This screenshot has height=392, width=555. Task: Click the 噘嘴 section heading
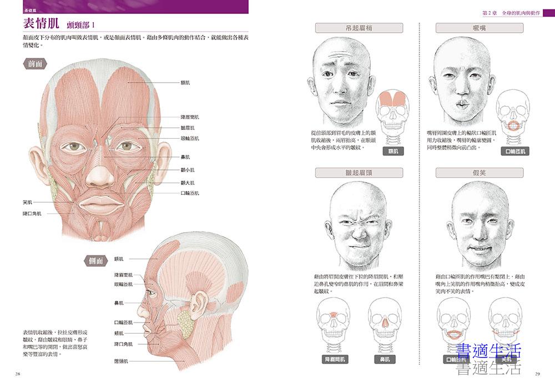[x=480, y=28]
